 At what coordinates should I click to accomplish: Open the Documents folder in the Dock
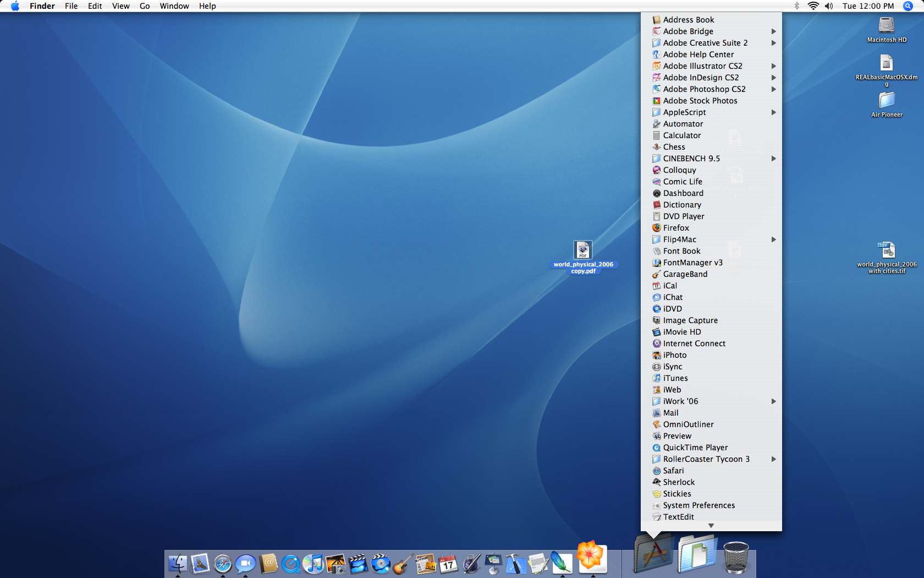coord(697,554)
